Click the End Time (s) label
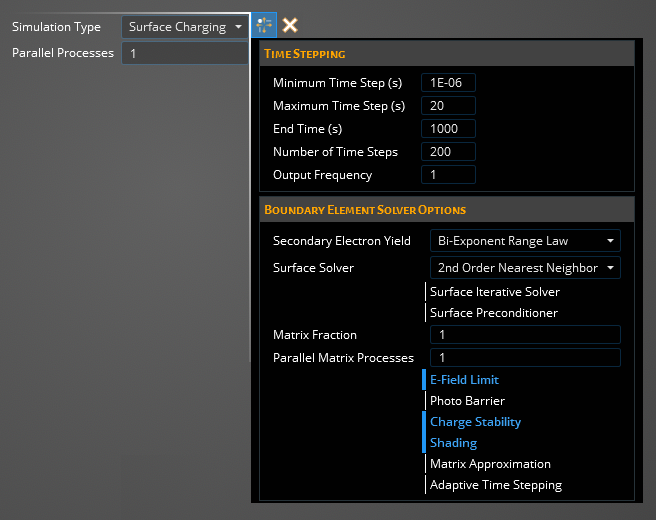Image resolution: width=656 pixels, height=520 pixels. click(308, 129)
